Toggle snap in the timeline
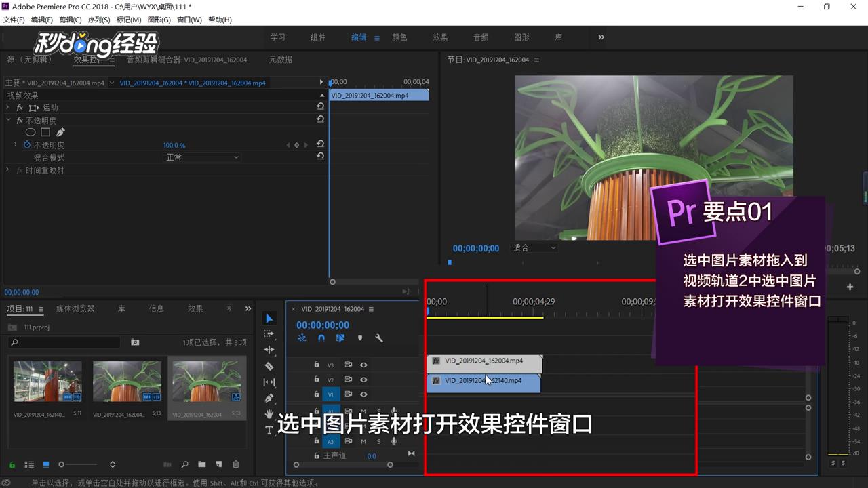The image size is (868, 488). point(321,338)
